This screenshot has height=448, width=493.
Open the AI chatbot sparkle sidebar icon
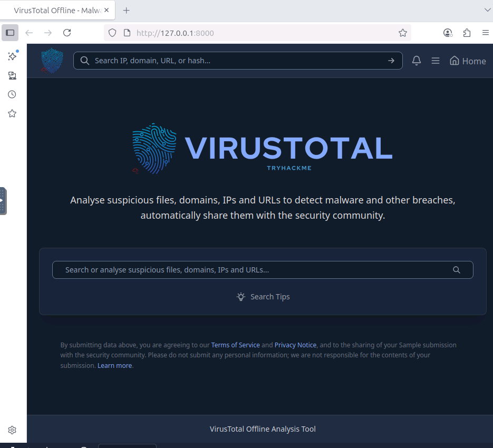tap(12, 56)
